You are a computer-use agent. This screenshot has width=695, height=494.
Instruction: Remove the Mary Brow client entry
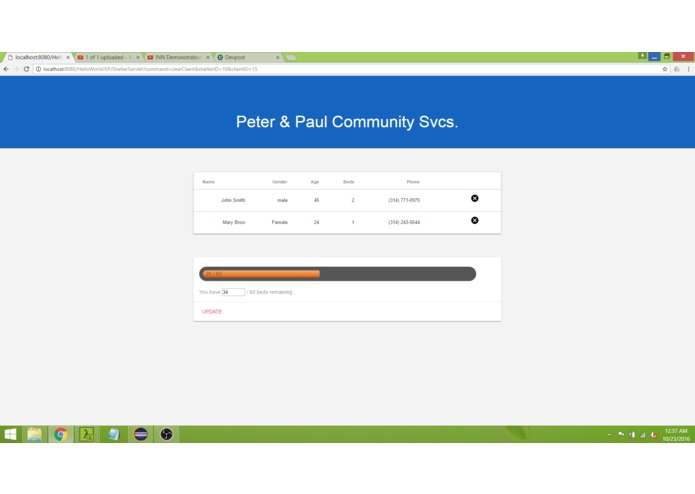click(474, 220)
